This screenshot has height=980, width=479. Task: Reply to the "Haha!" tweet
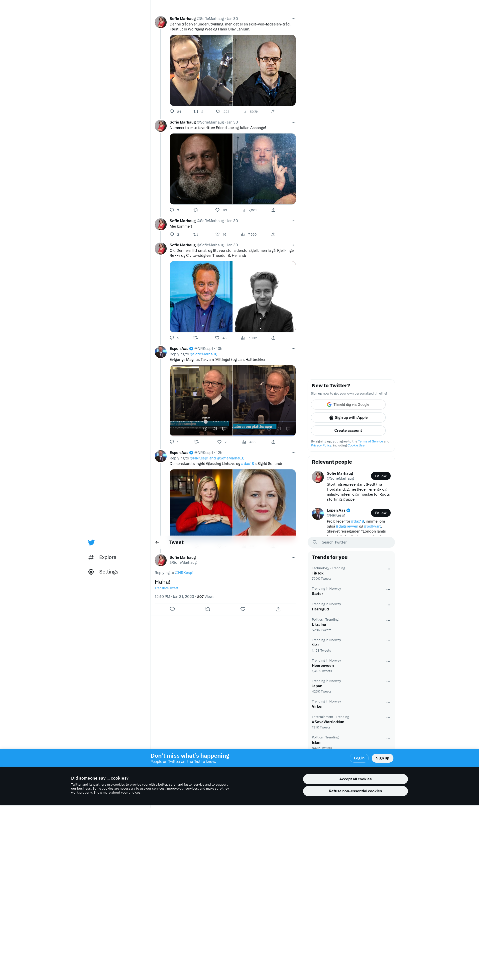click(x=172, y=609)
